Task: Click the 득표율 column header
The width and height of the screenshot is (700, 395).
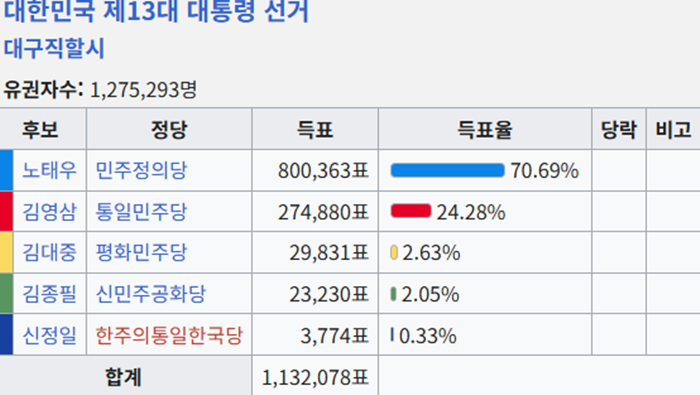Action: 485,129
